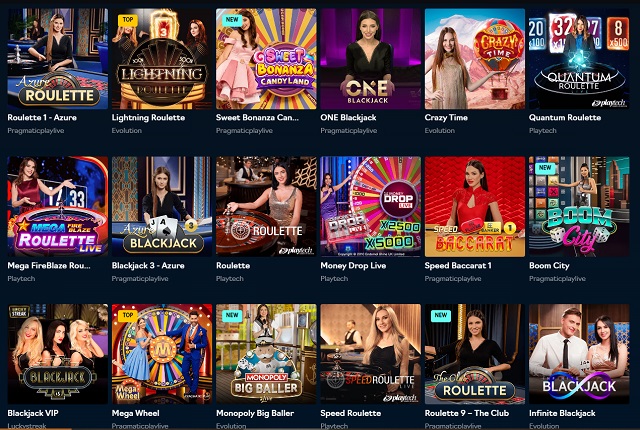640x430 pixels.
Task: Click the TOP badge on Lightning Roulette
Action: click(x=128, y=20)
